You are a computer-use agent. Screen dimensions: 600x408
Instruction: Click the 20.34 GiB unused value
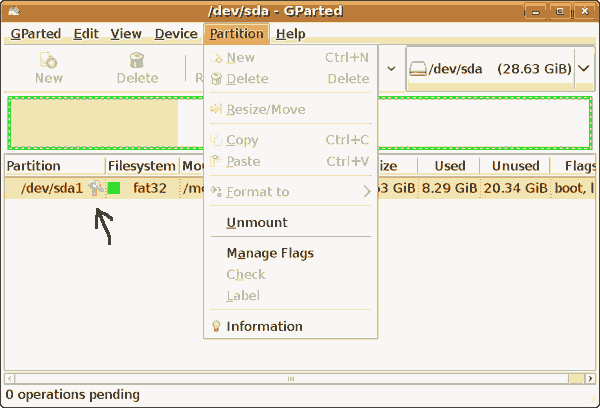515,188
